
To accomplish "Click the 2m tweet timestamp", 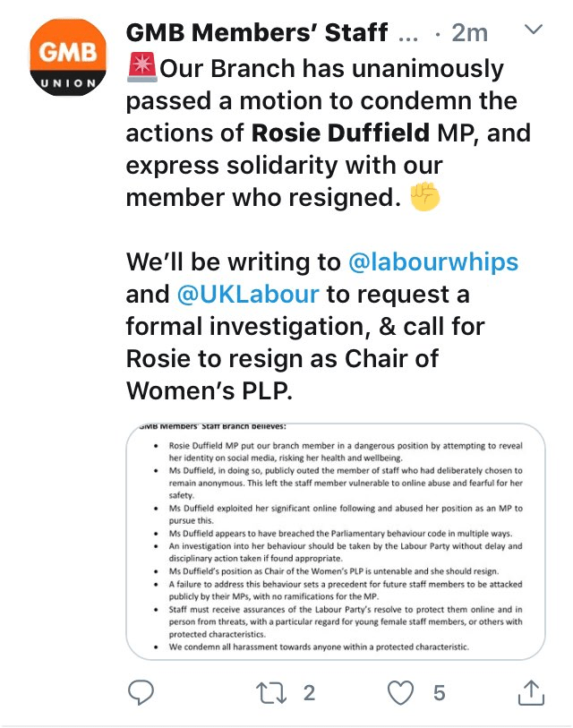I will (x=469, y=33).
